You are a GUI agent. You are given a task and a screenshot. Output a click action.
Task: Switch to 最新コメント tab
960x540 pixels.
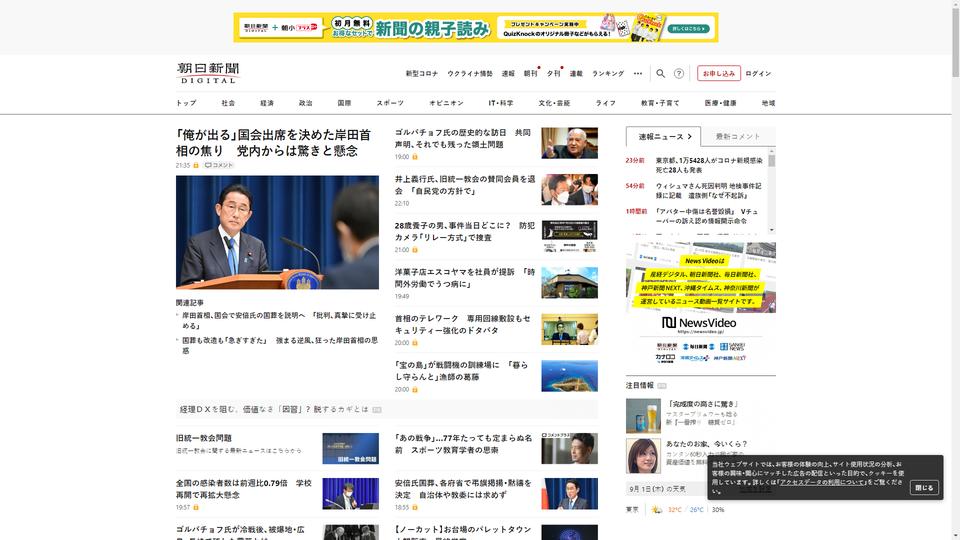[x=738, y=137]
